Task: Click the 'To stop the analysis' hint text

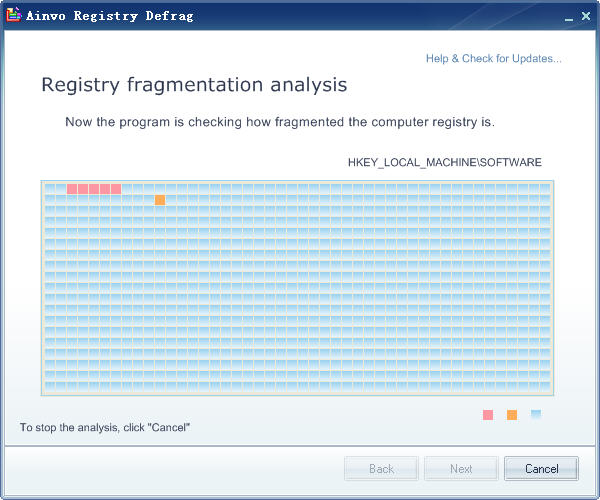Action: 105,427
